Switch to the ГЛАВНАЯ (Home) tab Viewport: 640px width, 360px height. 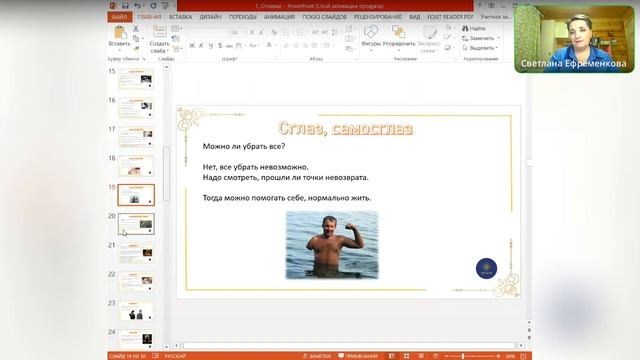(x=149, y=17)
